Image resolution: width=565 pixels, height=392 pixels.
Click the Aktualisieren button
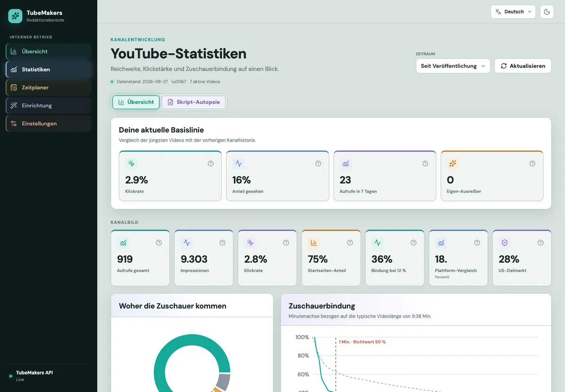click(523, 66)
